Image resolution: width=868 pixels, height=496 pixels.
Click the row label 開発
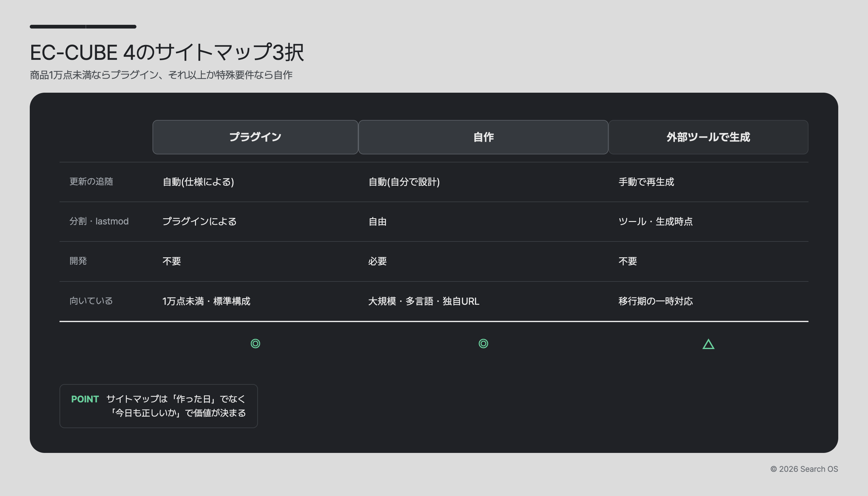tap(78, 261)
